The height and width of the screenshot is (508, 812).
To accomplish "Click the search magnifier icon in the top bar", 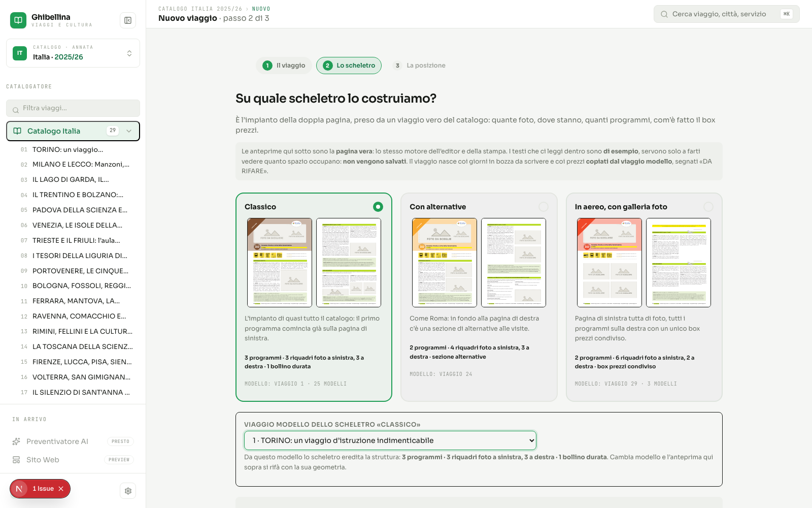I will point(664,14).
